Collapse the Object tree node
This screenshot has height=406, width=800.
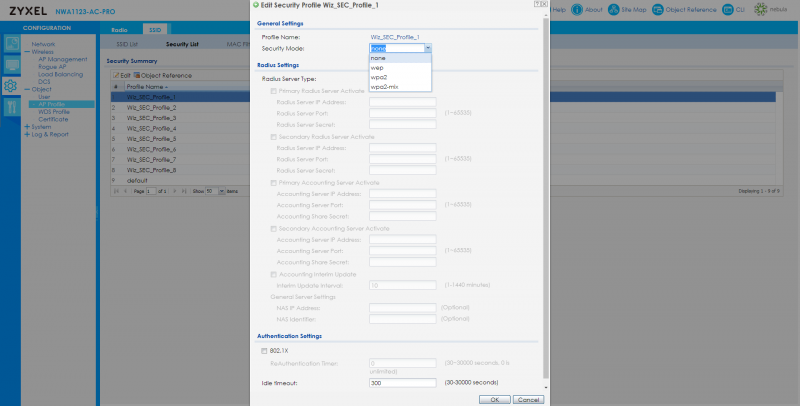[x=27, y=89]
